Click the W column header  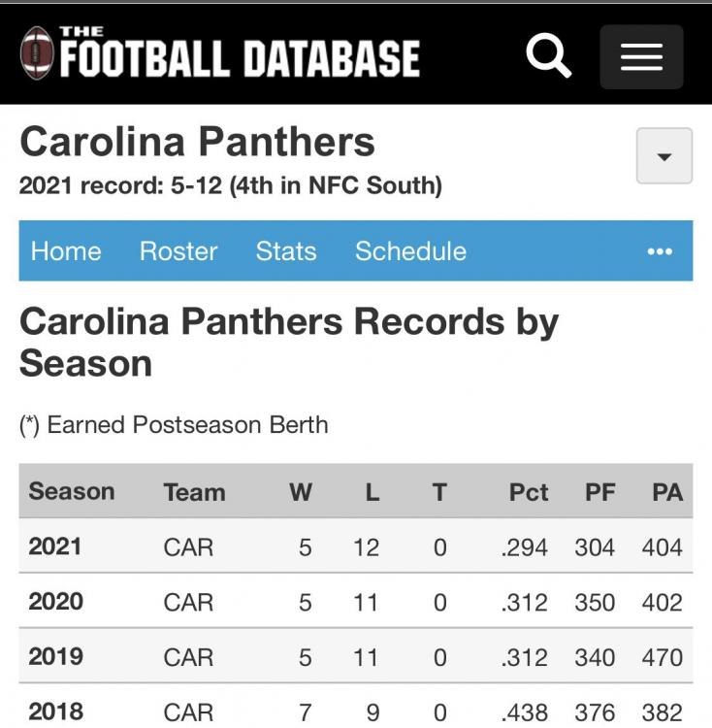[301, 492]
